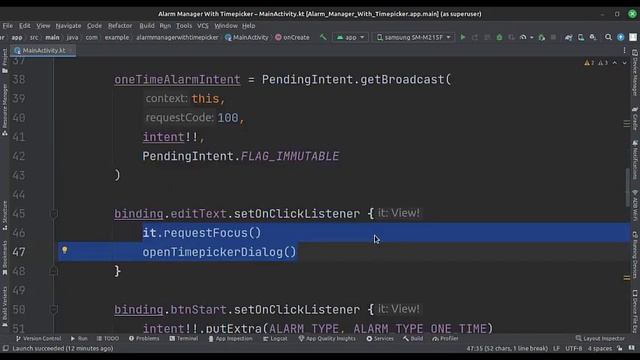640x360 pixels.
Task: Click openTimepickerDialog() call on line 47
Action: point(219,252)
